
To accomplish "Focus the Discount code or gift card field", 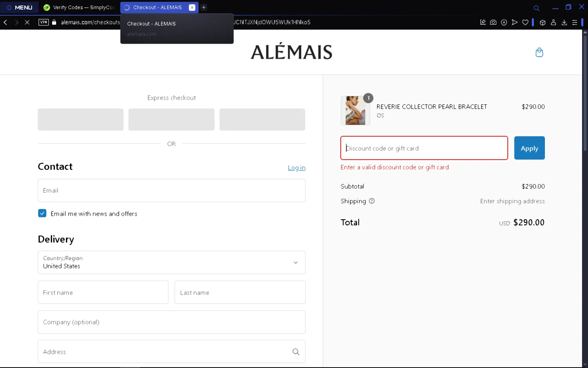I will pos(424,148).
